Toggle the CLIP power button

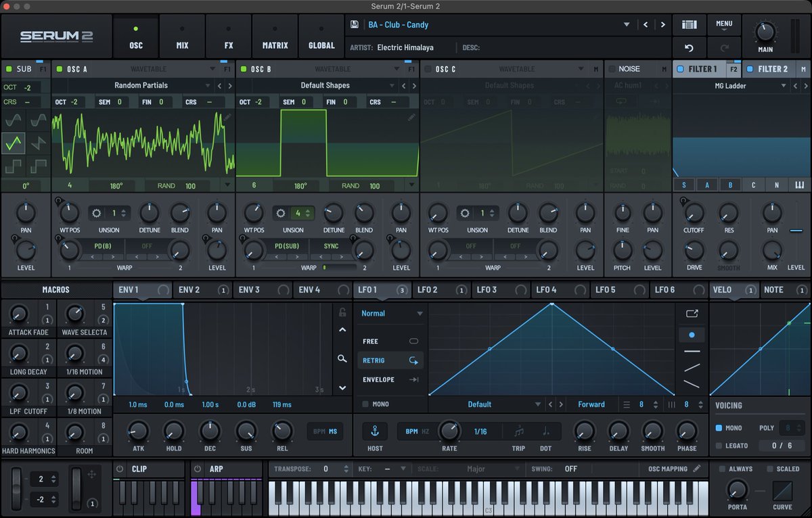tap(120, 469)
